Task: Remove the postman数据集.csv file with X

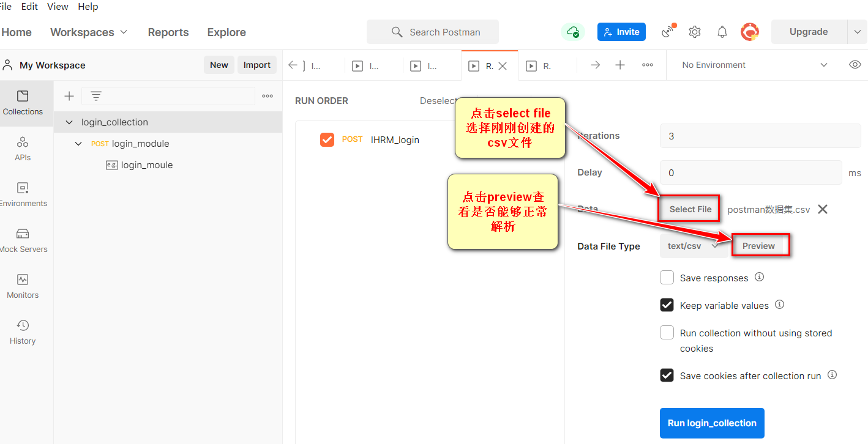Action: click(x=823, y=209)
